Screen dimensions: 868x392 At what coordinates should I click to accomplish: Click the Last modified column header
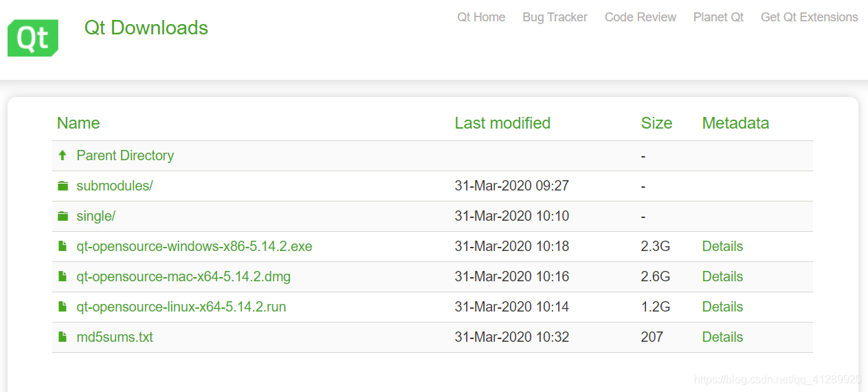pyautogui.click(x=502, y=123)
